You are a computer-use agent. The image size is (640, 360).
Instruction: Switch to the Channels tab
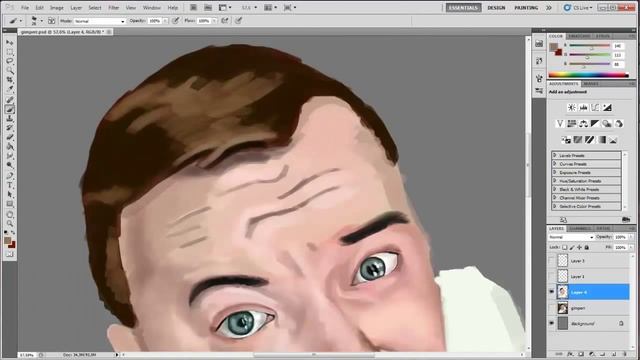click(x=580, y=229)
